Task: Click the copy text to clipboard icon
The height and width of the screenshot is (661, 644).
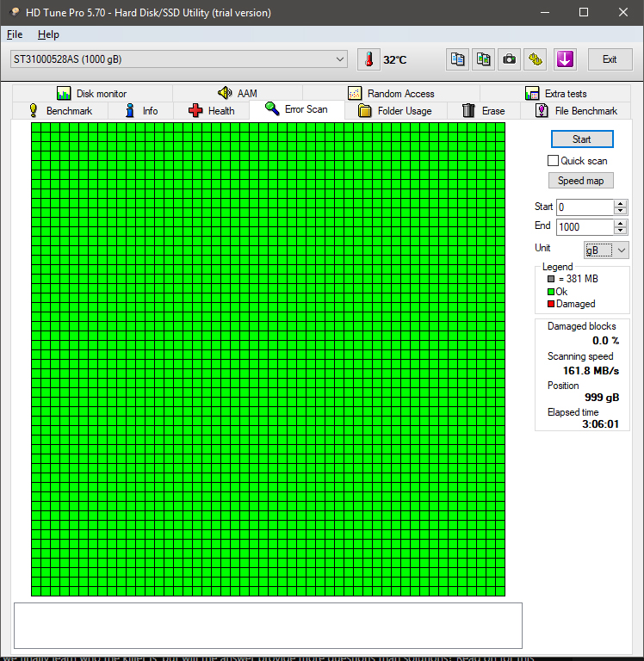Action: tap(458, 59)
